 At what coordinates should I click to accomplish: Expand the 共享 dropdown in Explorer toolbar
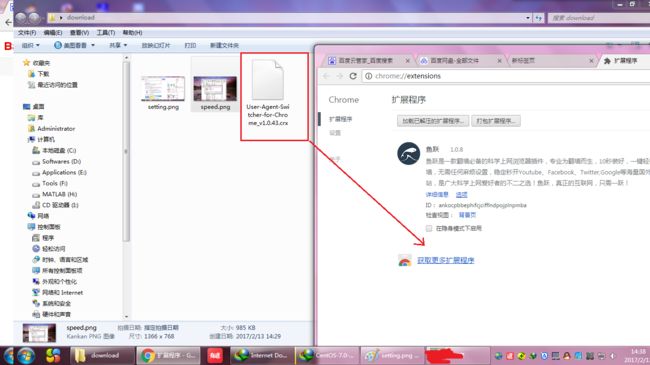tap(118, 45)
